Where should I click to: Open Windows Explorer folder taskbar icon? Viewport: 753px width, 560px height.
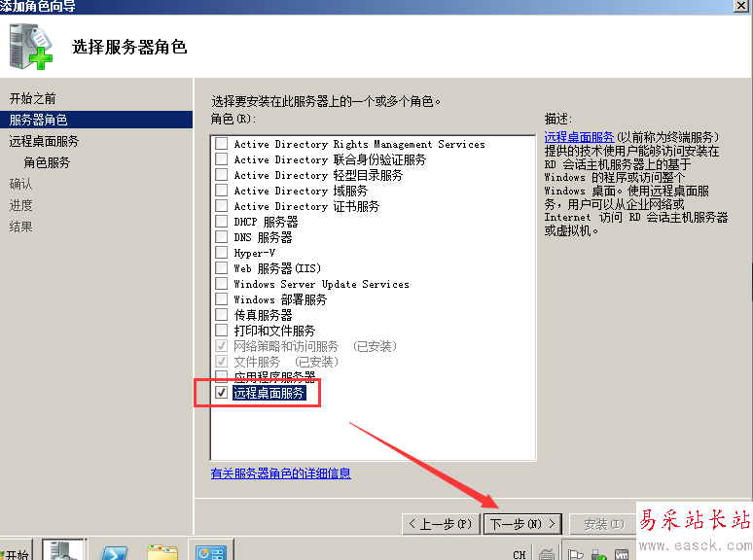(x=162, y=552)
